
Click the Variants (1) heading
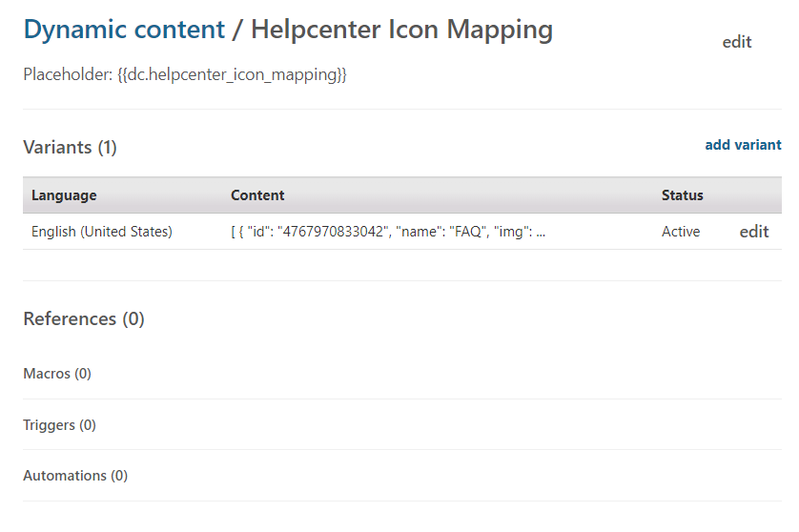(70, 147)
